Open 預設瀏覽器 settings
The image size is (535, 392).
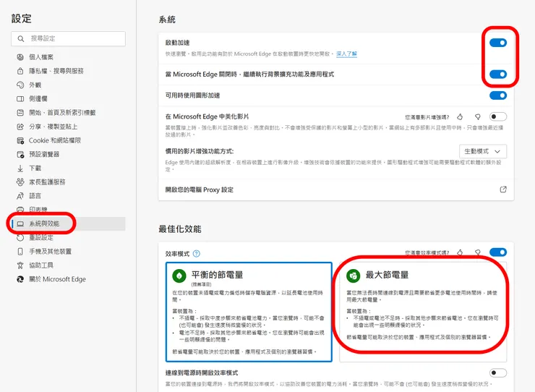[44, 154]
